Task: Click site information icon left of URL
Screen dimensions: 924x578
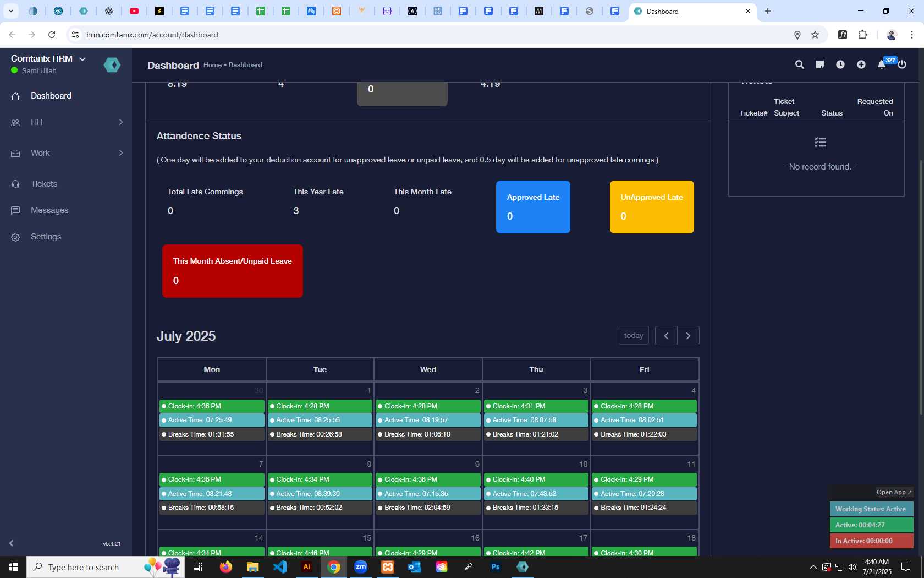Action: [x=75, y=35]
